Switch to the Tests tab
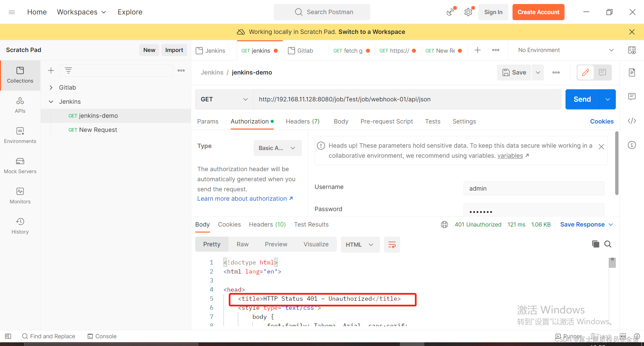 pyautogui.click(x=433, y=121)
